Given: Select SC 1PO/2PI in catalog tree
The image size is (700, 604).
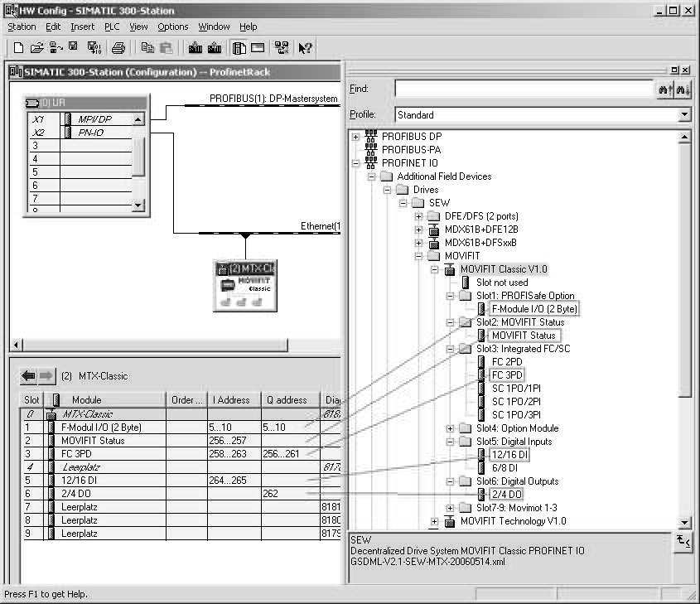Looking at the screenshot, I should 516,402.
